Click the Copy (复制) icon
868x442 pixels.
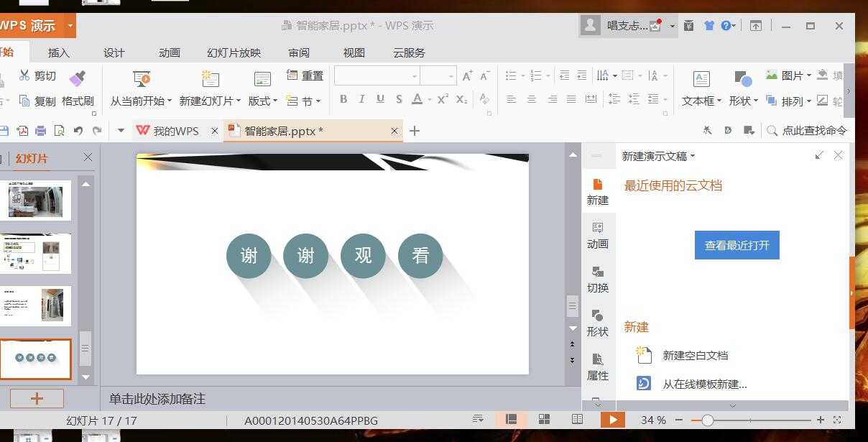(x=24, y=101)
